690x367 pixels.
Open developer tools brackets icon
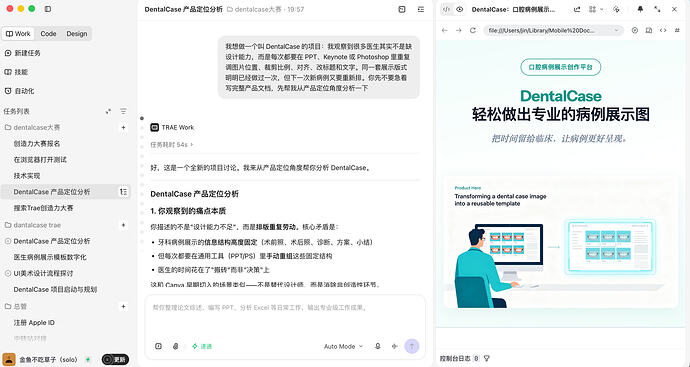click(663, 30)
